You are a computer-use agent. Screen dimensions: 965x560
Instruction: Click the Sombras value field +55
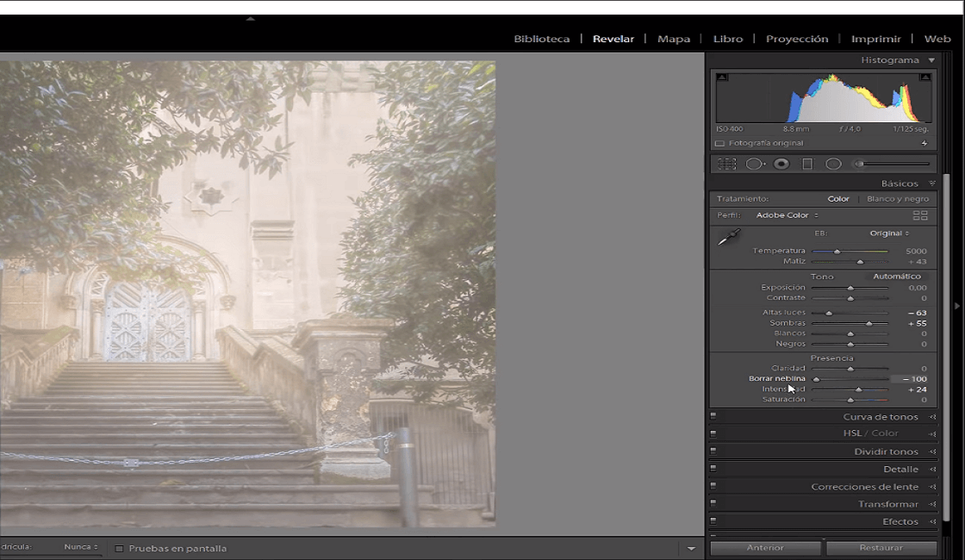click(917, 323)
